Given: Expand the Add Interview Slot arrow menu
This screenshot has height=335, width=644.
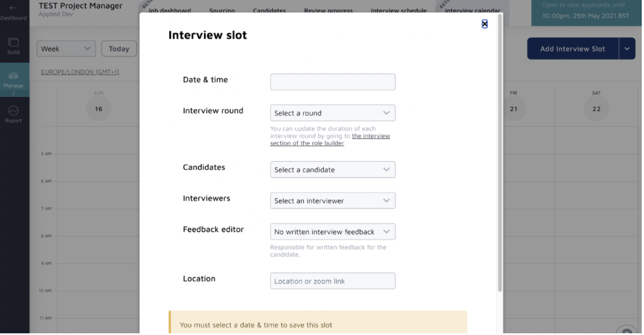Looking at the screenshot, I should (x=627, y=49).
